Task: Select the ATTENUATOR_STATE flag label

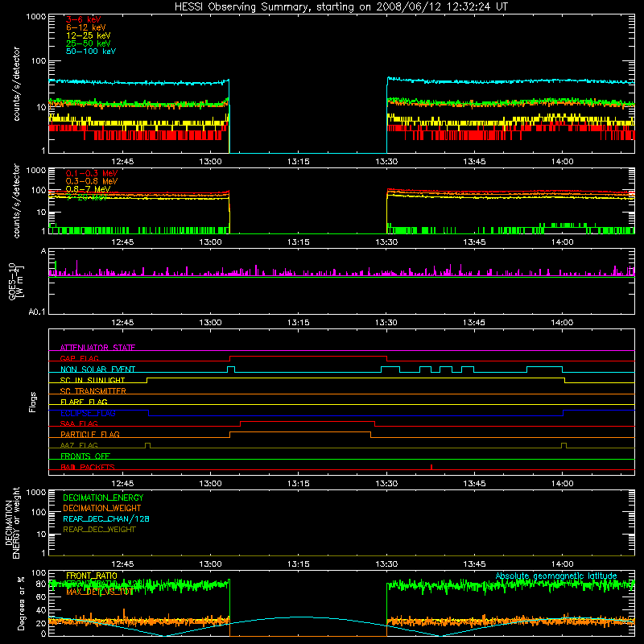Action: [x=97, y=348]
